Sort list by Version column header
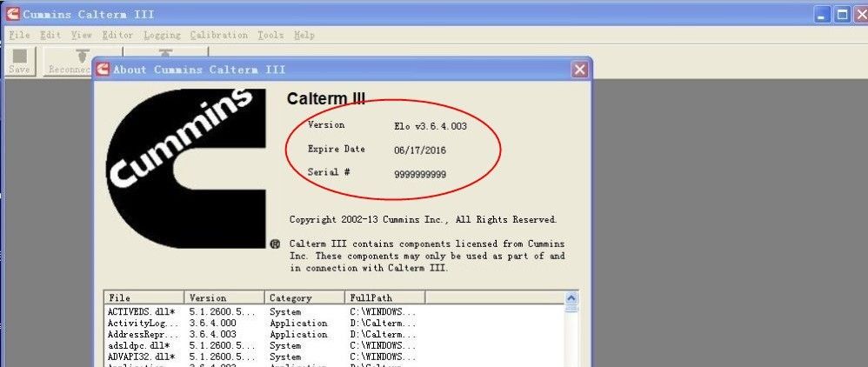868x367 pixels. [224, 297]
